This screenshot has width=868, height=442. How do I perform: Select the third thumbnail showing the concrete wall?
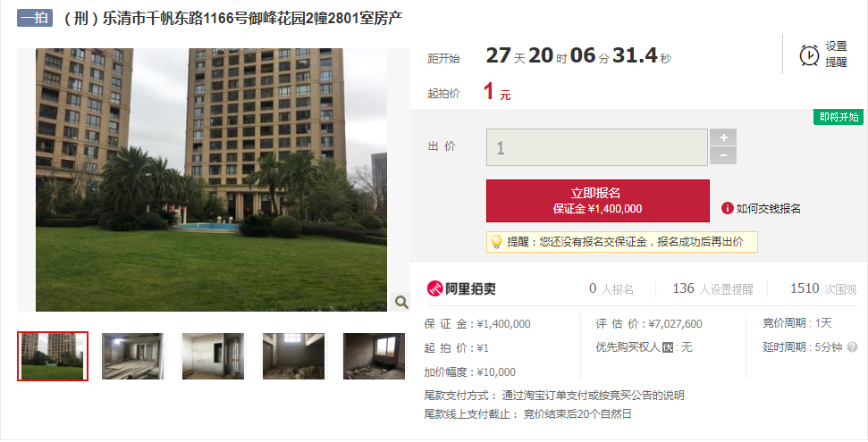pyautogui.click(x=213, y=356)
